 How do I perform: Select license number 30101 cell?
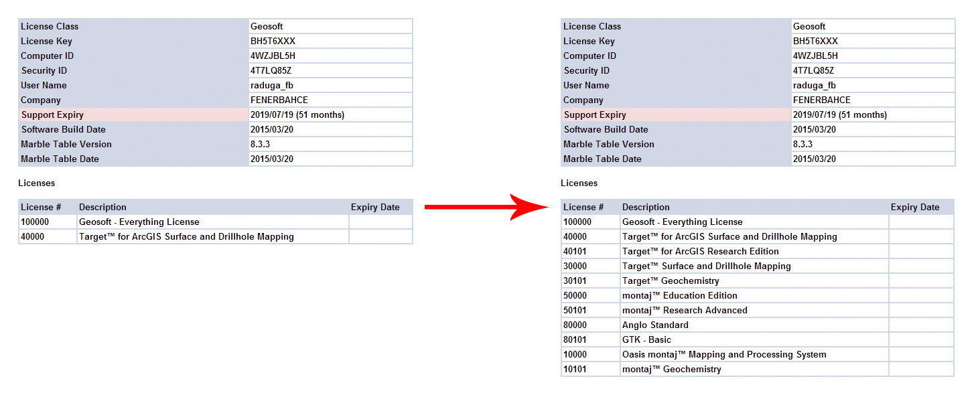coord(590,281)
